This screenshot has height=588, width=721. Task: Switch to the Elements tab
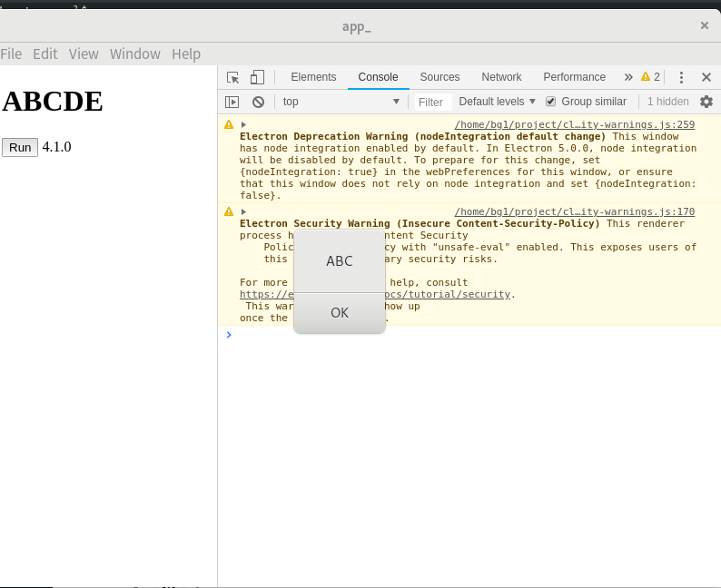(x=313, y=77)
